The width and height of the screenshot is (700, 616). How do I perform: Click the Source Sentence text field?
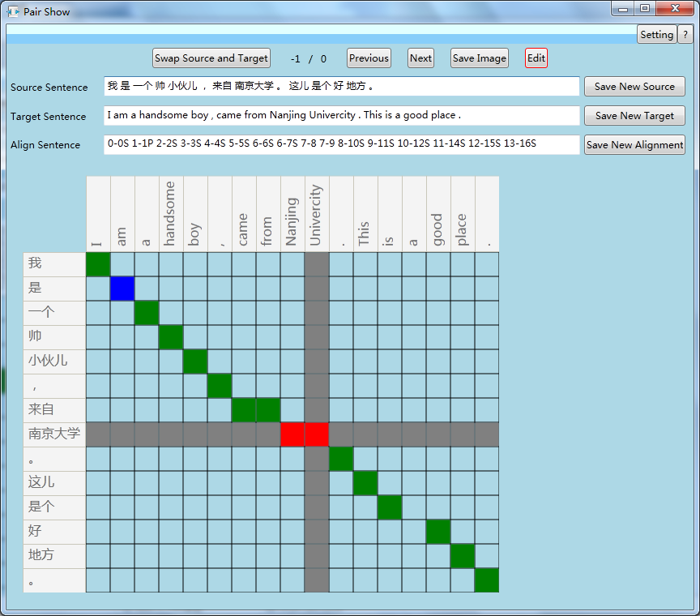click(x=341, y=87)
